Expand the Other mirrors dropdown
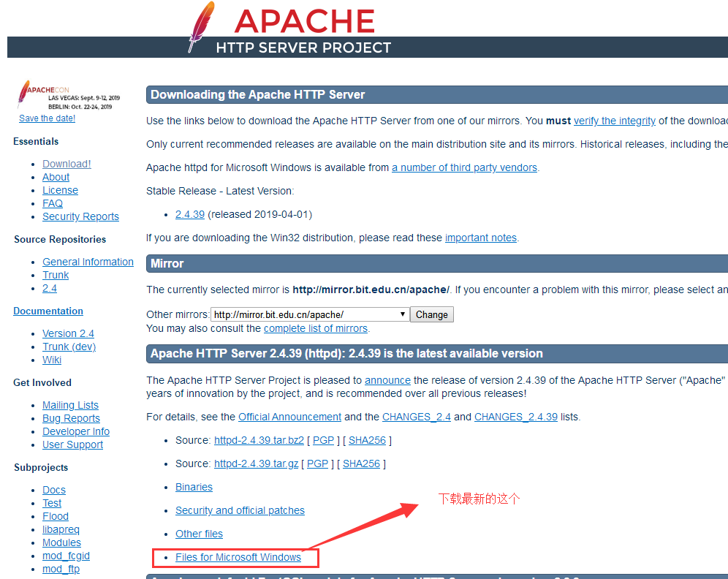This screenshot has height=579, width=728. (x=310, y=315)
